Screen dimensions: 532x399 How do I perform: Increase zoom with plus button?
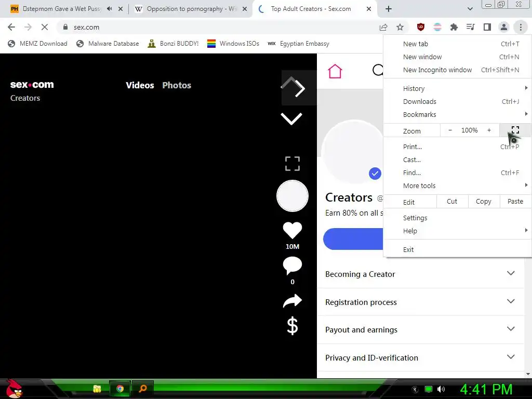[x=489, y=130]
